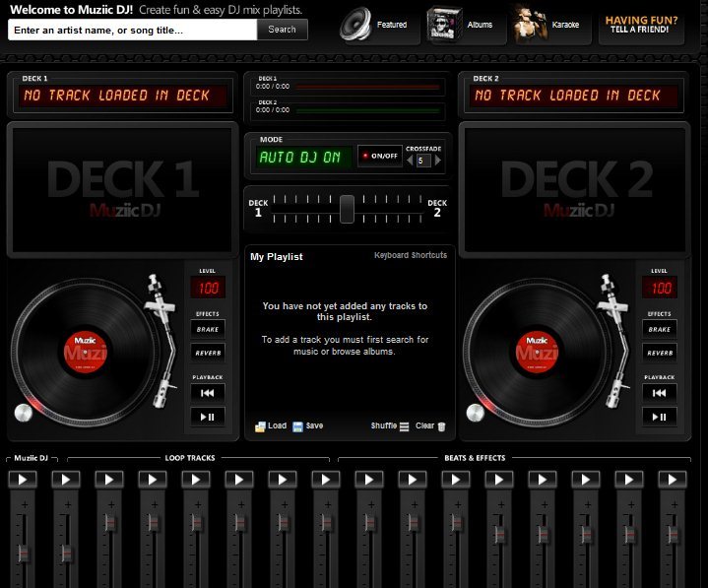Click the Deck 1 to Deck 2 crossfader handle
This screenshot has height=588, width=708.
[x=347, y=209]
